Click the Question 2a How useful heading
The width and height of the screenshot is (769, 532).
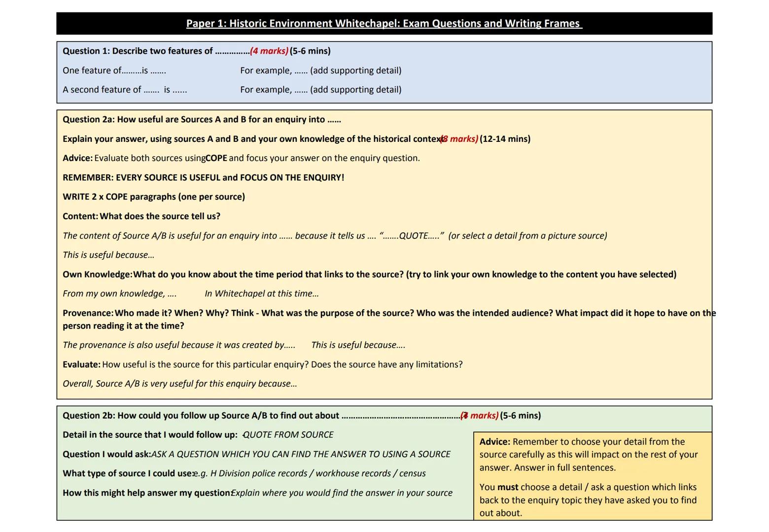click(x=201, y=119)
